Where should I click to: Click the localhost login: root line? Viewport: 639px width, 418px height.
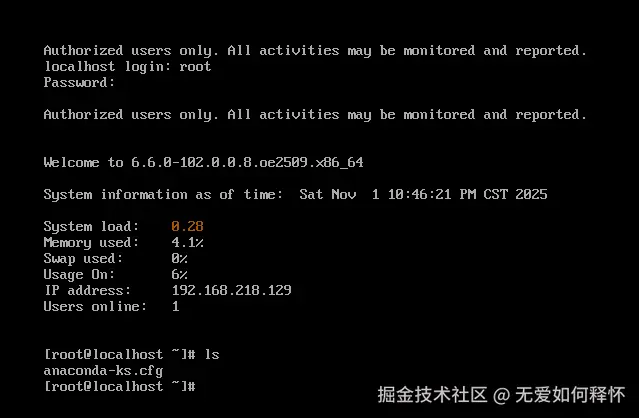tap(128, 66)
